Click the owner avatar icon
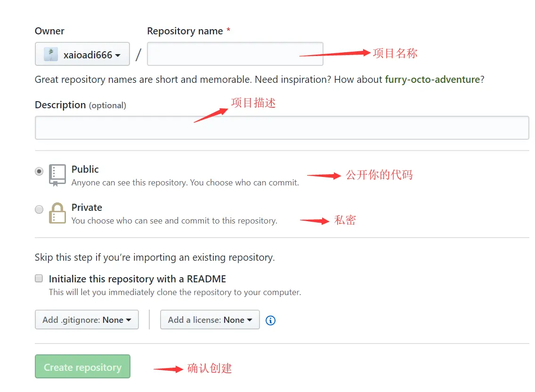 tap(51, 55)
